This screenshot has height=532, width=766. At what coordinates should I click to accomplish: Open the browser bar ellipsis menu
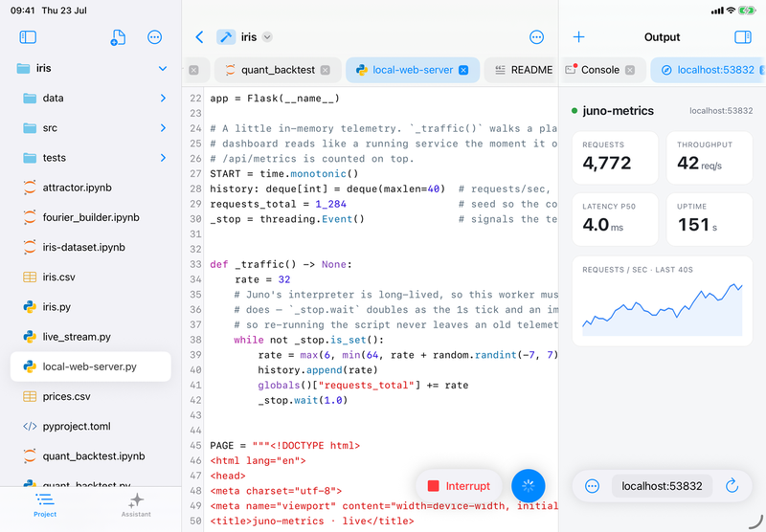(x=592, y=486)
